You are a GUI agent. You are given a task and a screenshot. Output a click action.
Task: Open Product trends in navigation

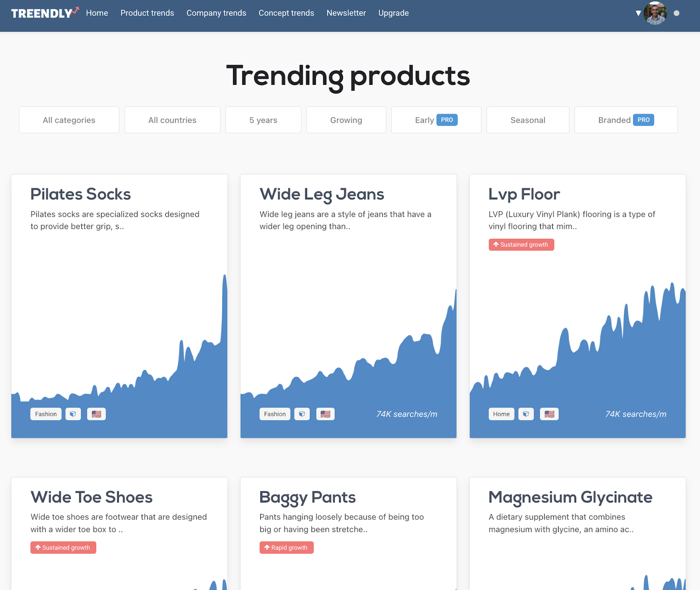coord(147,13)
